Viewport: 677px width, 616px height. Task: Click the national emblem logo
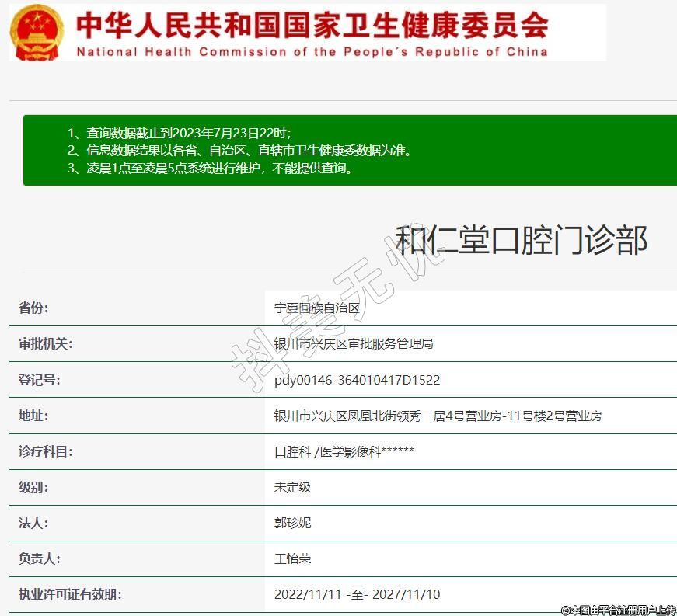tap(37, 32)
